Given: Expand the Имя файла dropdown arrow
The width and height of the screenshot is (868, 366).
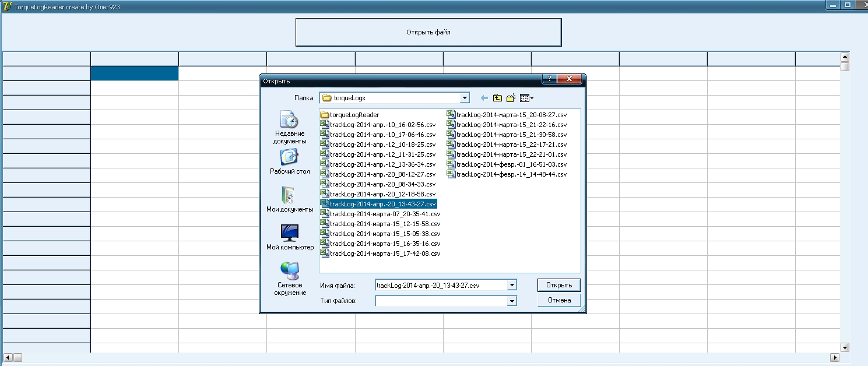Looking at the screenshot, I should 512,285.
